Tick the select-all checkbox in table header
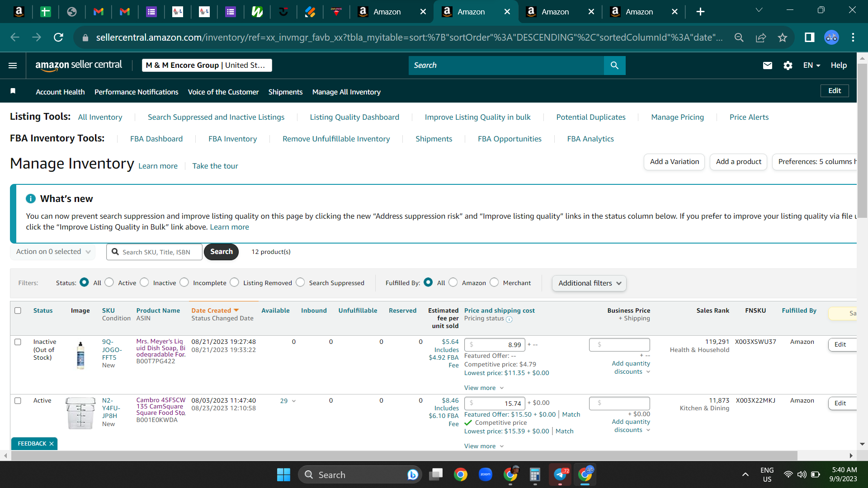This screenshot has height=488, width=868. pos(18,310)
